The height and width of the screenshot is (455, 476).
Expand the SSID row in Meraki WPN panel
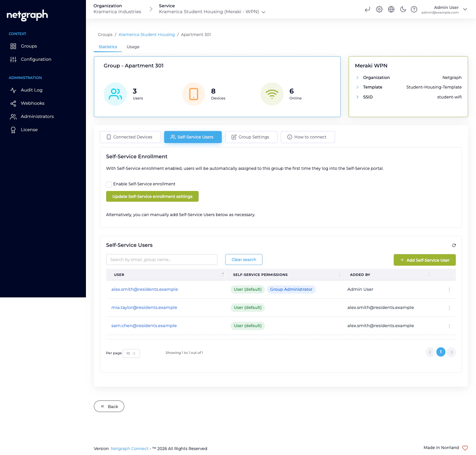(x=357, y=97)
